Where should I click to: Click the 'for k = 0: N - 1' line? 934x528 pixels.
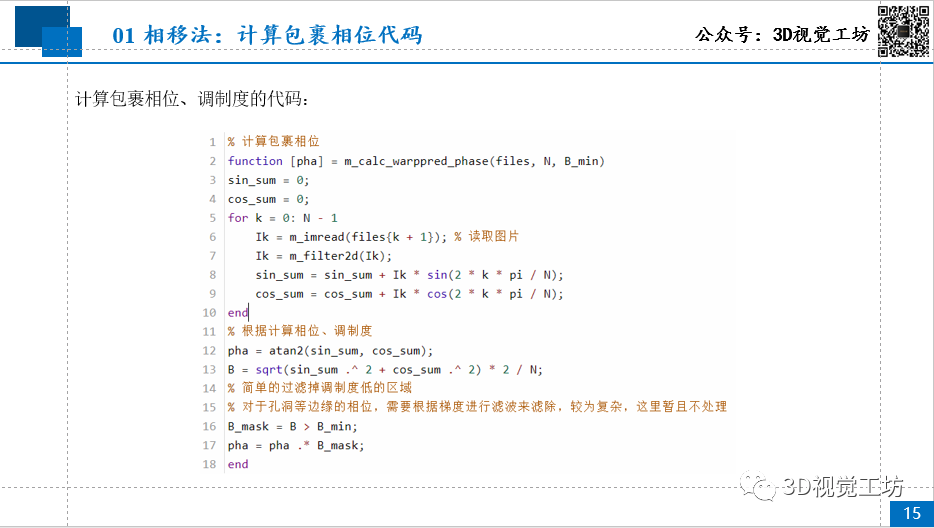point(282,218)
